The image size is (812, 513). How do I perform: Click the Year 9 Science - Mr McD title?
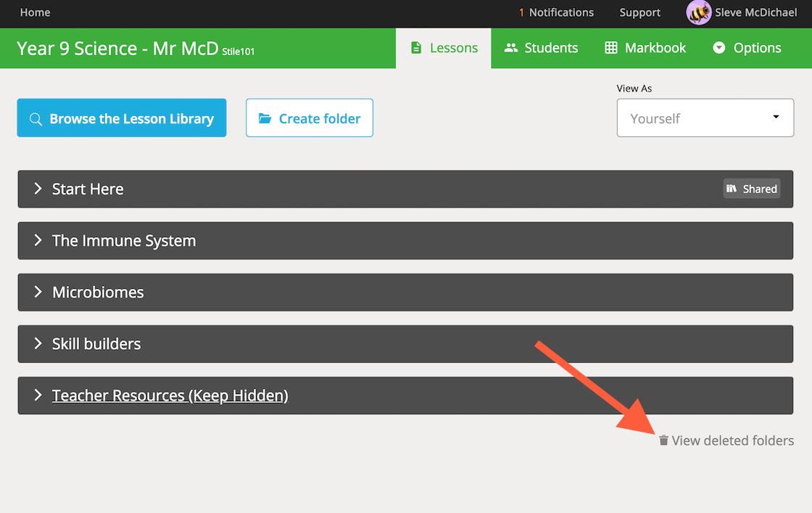(117, 48)
